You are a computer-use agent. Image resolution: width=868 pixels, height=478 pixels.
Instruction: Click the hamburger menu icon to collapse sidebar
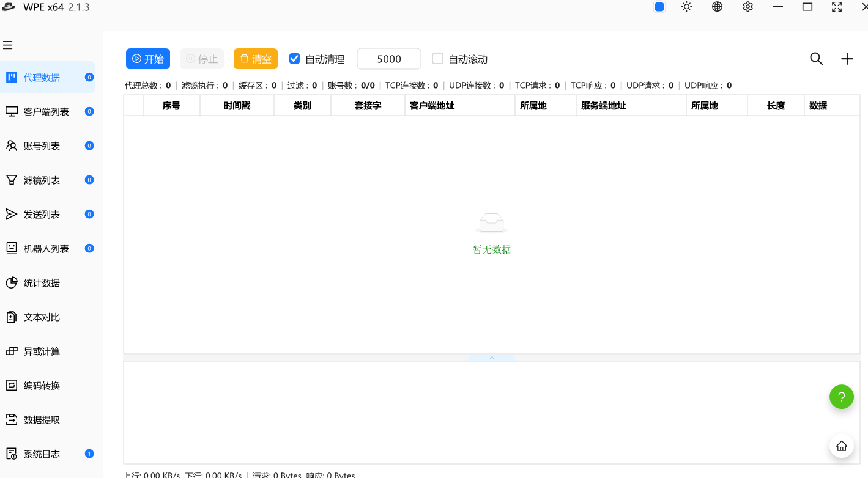pyautogui.click(x=8, y=45)
